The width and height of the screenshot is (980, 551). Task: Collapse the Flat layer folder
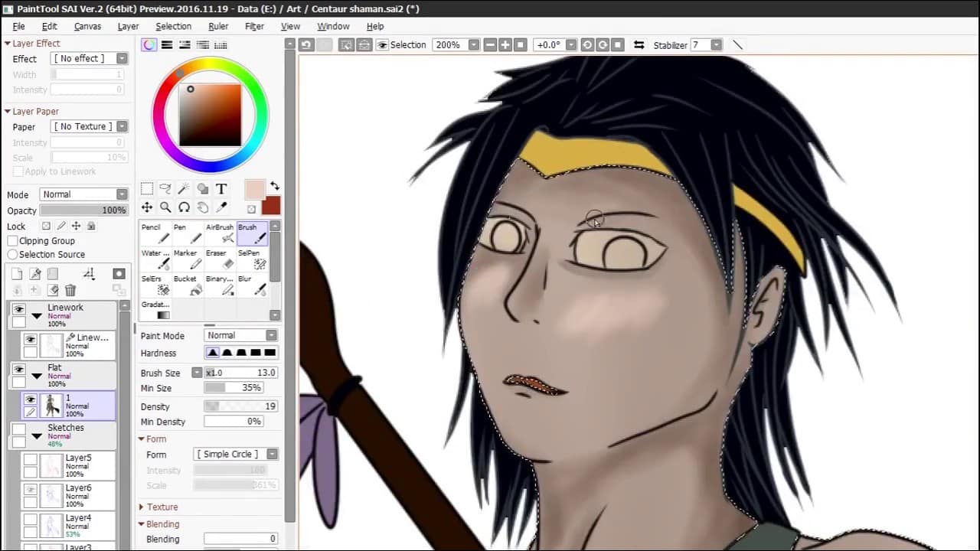(x=37, y=376)
